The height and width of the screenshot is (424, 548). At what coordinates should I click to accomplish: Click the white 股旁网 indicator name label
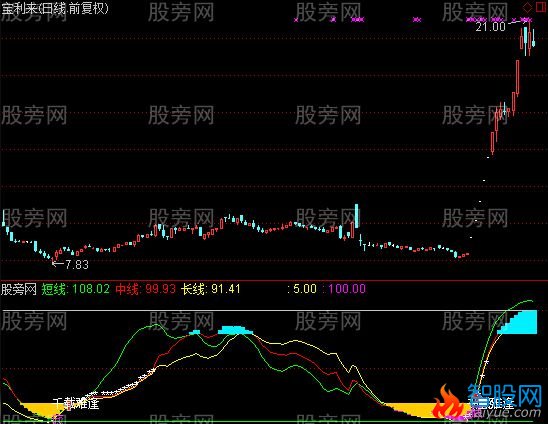click(19, 289)
